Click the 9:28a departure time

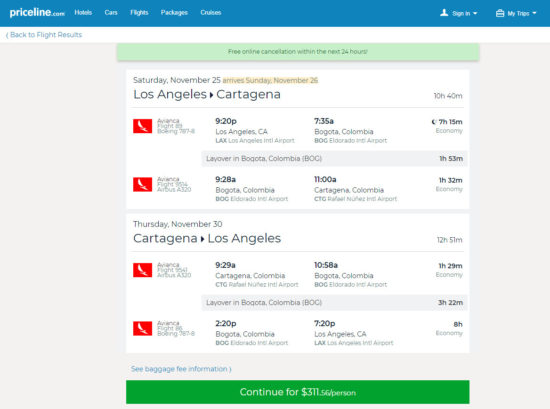click(226, 180)
